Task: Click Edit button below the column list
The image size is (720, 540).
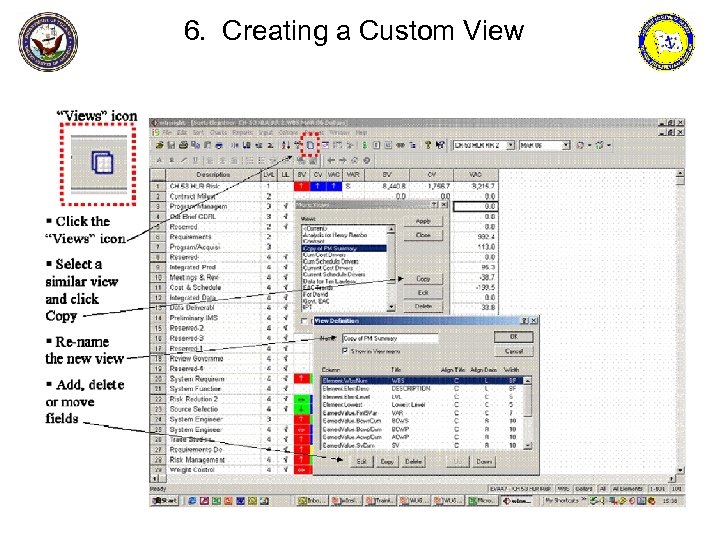Action: pos(361,461)
